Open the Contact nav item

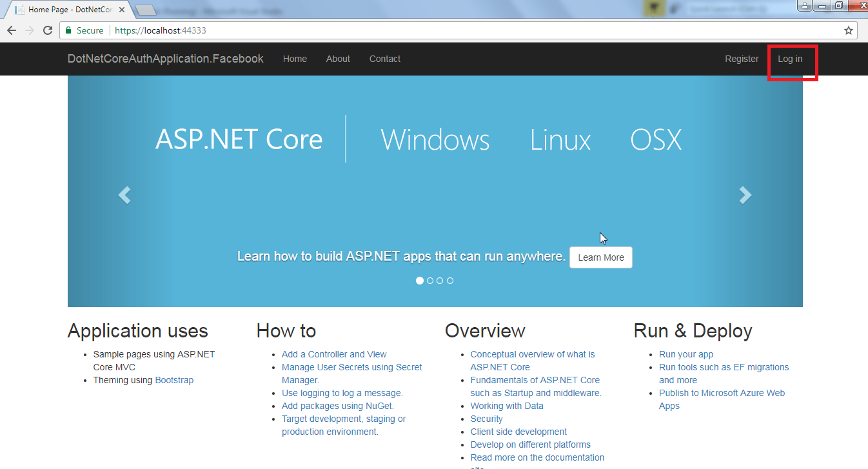coord(385,59)
